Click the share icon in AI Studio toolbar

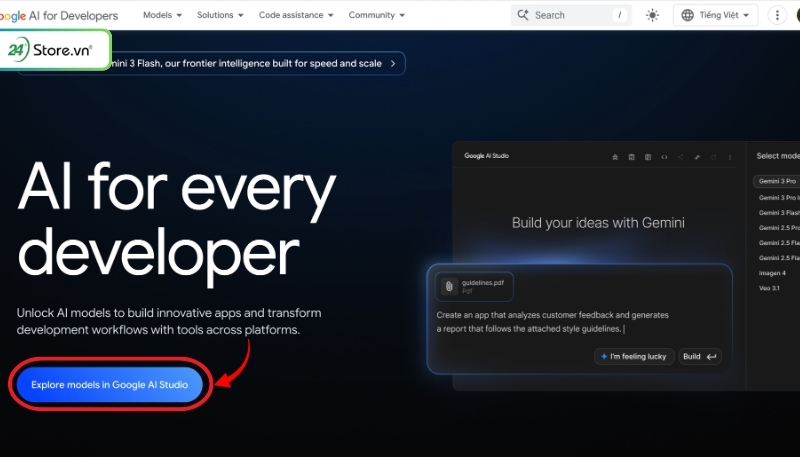coord(680,157)
